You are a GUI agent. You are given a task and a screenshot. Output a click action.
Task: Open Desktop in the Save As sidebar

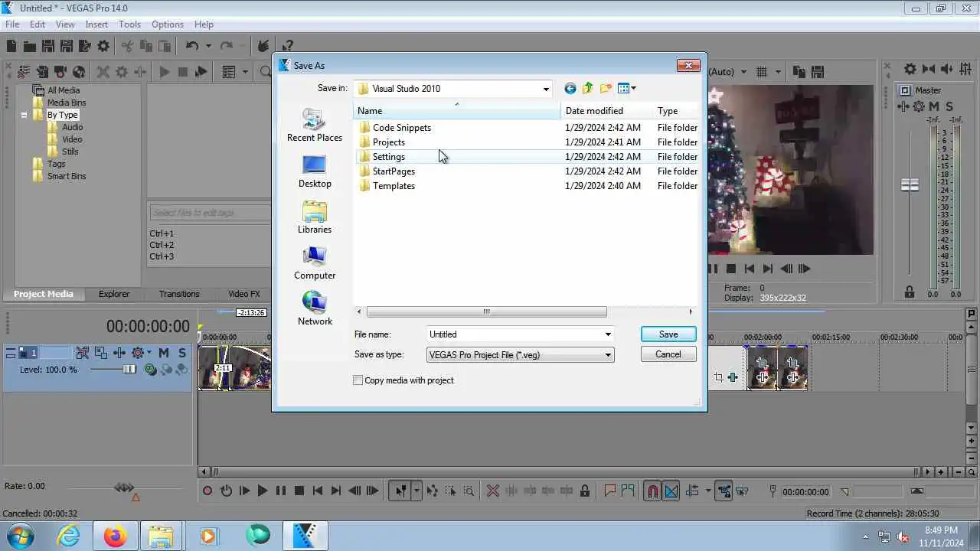click(x=315, y=171)
